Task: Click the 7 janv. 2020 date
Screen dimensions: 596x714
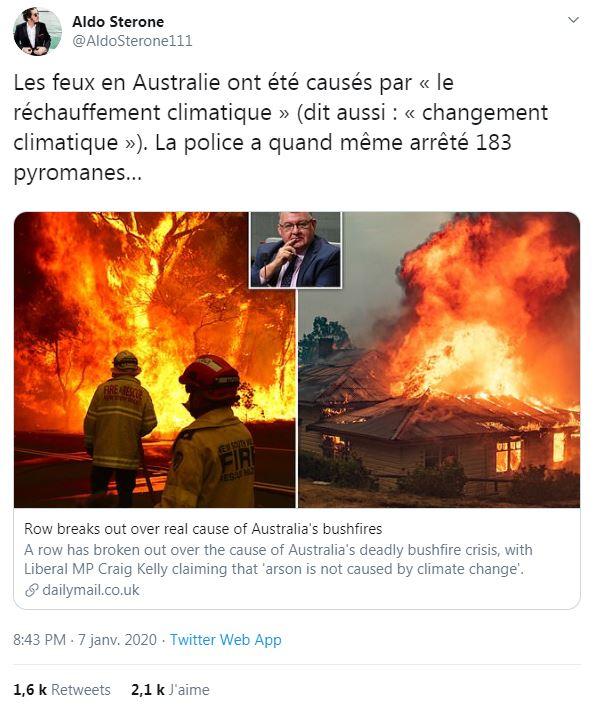Action: point(117,639)
